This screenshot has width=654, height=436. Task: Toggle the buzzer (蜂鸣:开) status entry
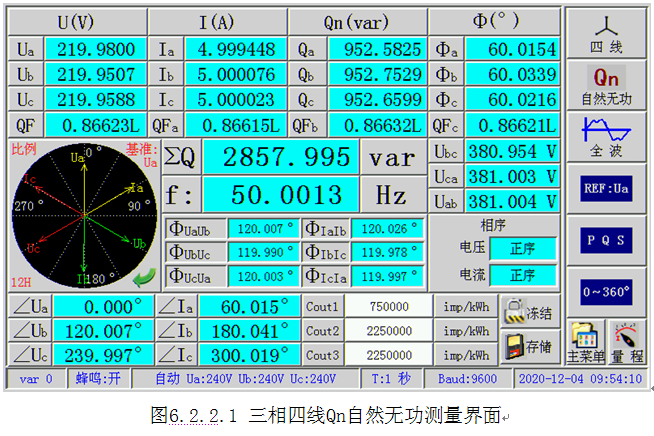pyautogui.click(x=99, y=379)
